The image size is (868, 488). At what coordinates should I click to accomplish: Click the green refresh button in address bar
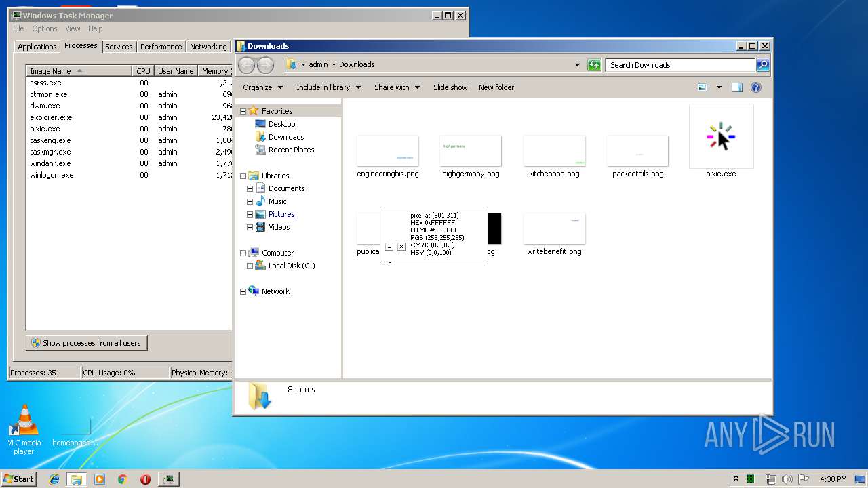point(594,65)
